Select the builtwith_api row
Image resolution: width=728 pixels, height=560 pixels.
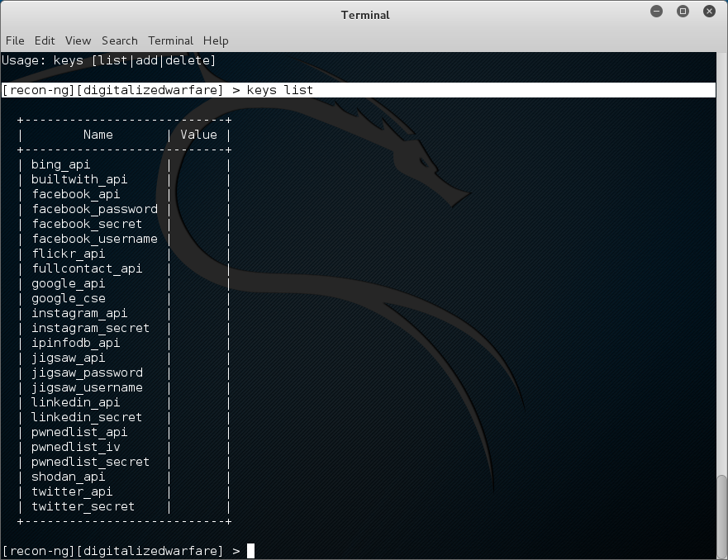coord(124,179)
